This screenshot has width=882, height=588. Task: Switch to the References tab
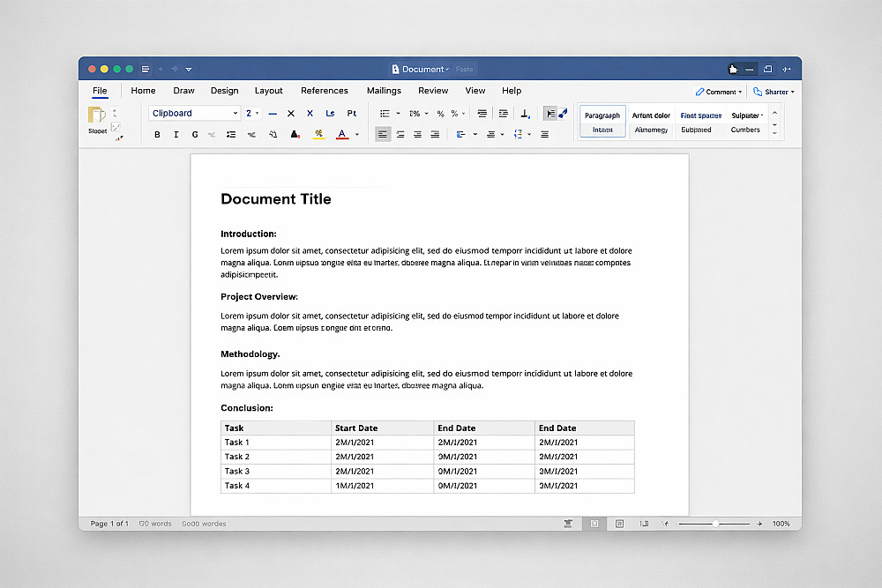(x=324, y=91)
